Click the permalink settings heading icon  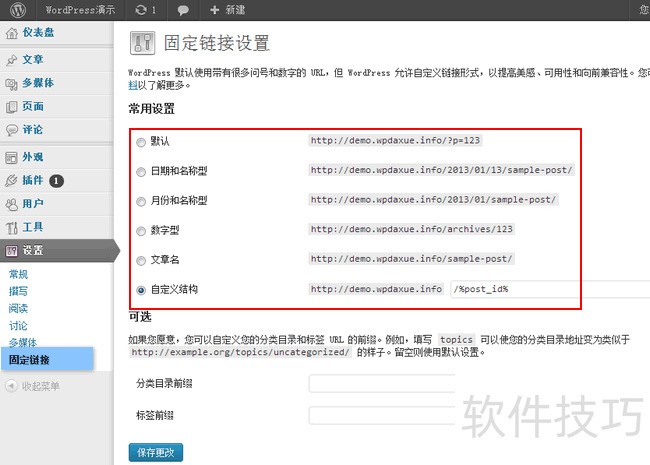[142, 43]
